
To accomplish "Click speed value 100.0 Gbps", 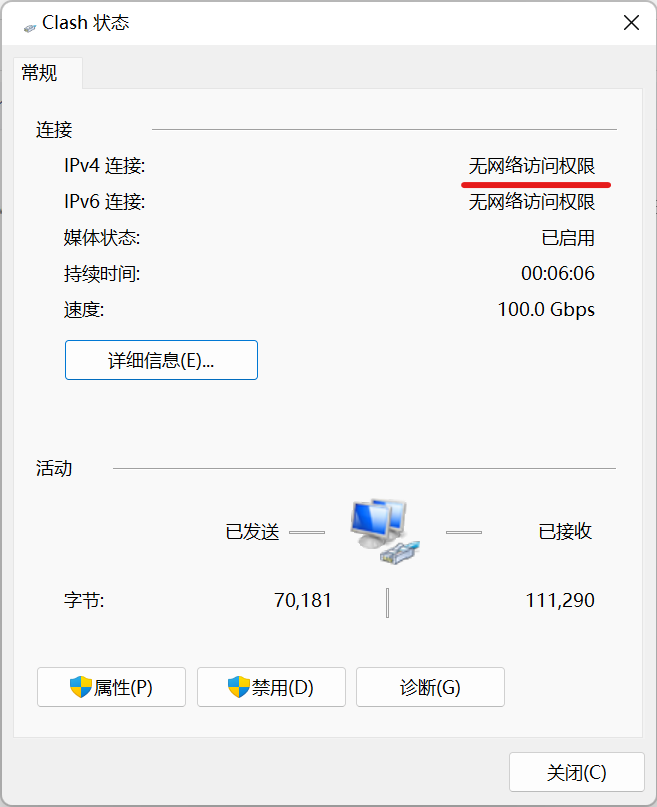I will 546,309.
